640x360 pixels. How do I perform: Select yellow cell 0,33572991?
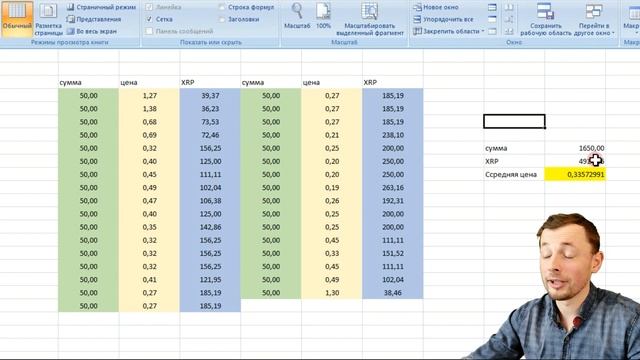pyautogui.click(x=575, y=174)
